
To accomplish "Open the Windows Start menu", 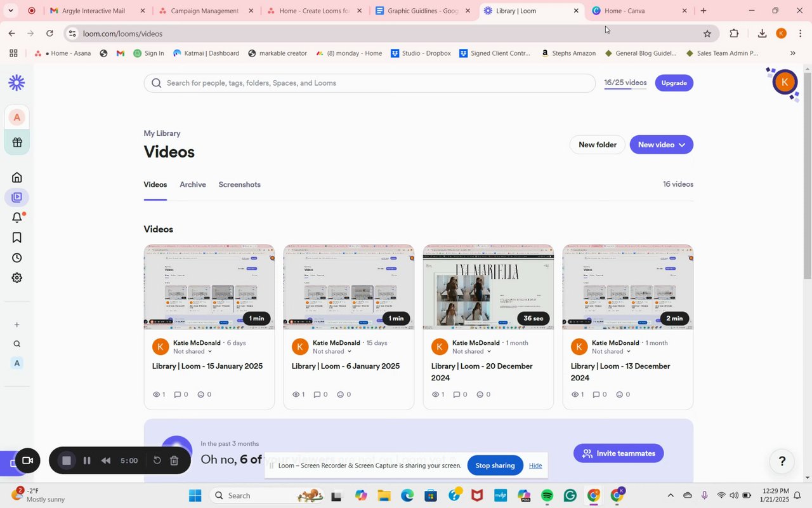I will click(x=195, y=495).
